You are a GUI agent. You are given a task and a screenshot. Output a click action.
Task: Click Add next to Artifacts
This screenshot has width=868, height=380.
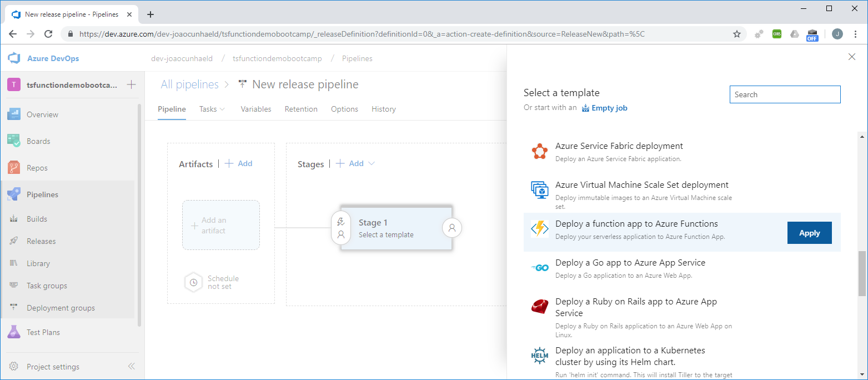coord(238,163)
